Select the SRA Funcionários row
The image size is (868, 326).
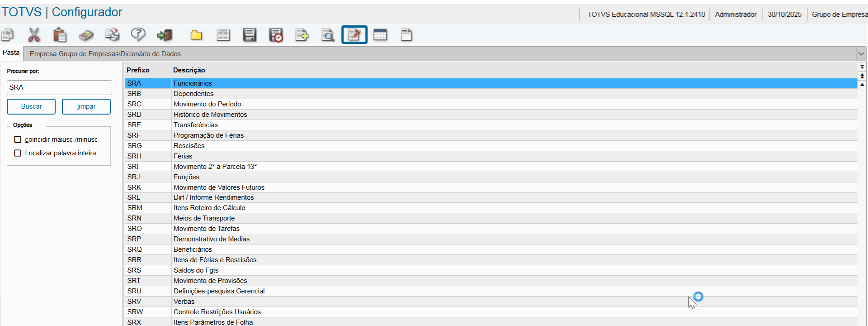point(491,83)
